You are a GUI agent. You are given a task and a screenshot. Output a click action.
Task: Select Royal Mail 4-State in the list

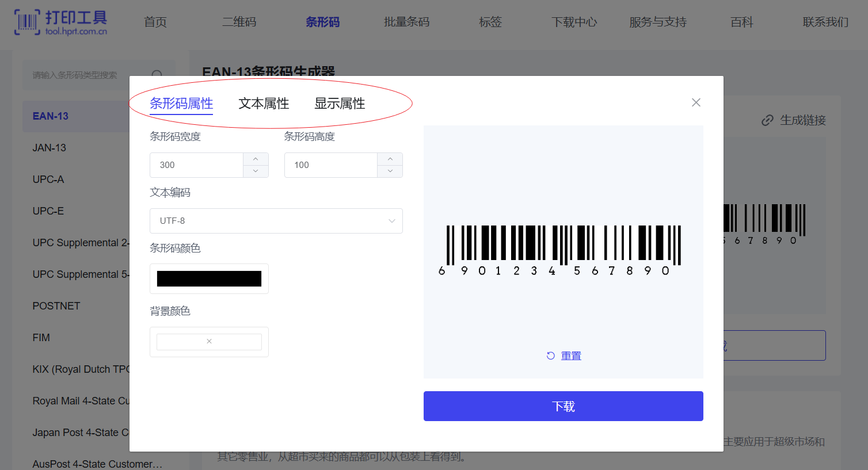pyautogui.click(x=81, y=401)
